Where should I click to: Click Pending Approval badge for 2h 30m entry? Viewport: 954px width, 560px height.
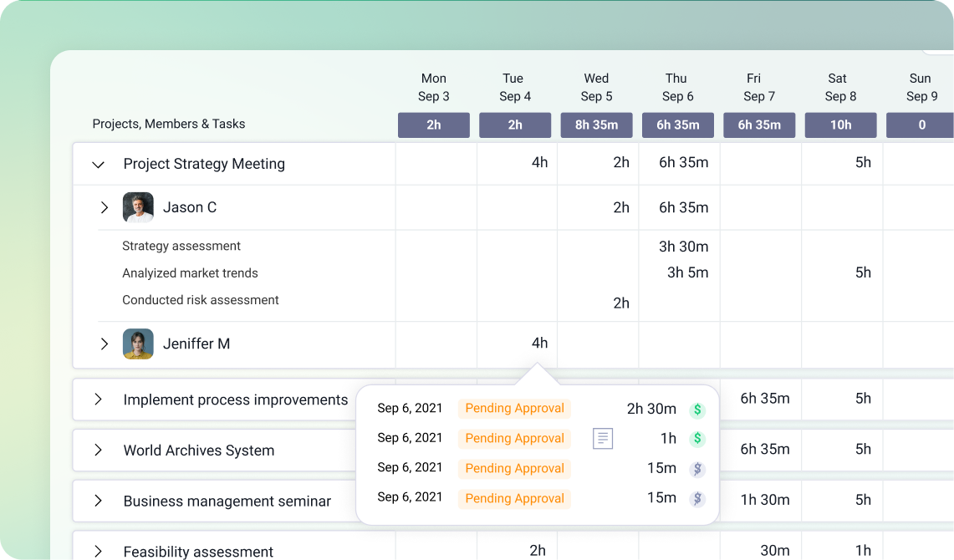515,409
